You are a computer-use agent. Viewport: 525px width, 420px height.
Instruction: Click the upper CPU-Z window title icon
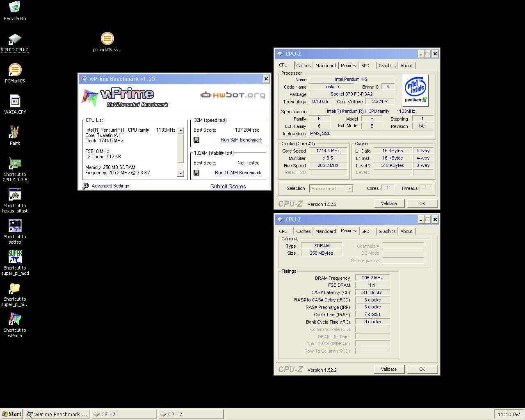280,54
